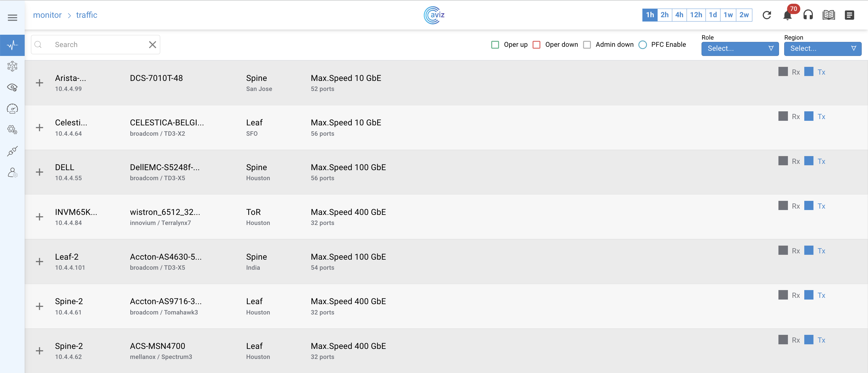The width and height of the screenshot is (868, 373).
Task: Click the headset support icon
Action: pyautogui.click(x=808, y=15)
